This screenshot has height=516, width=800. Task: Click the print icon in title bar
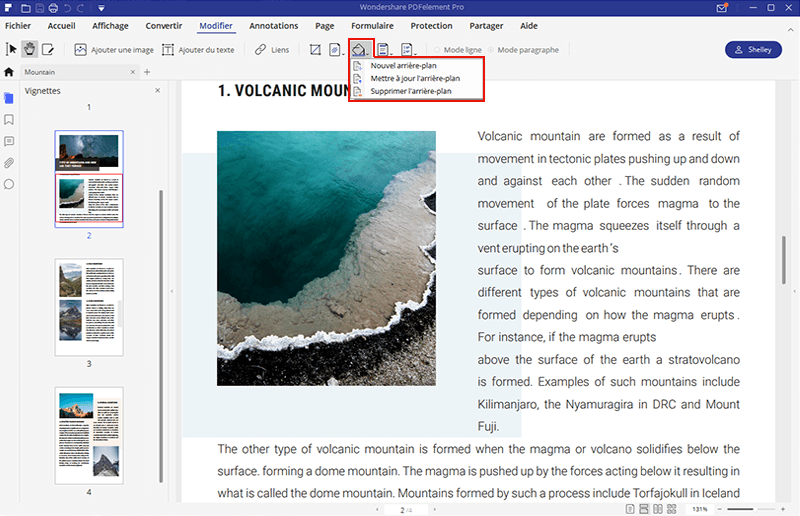[53, 8]
